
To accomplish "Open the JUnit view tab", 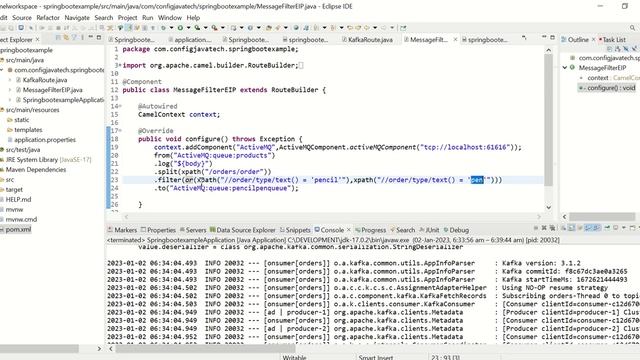I will (429, 230).
